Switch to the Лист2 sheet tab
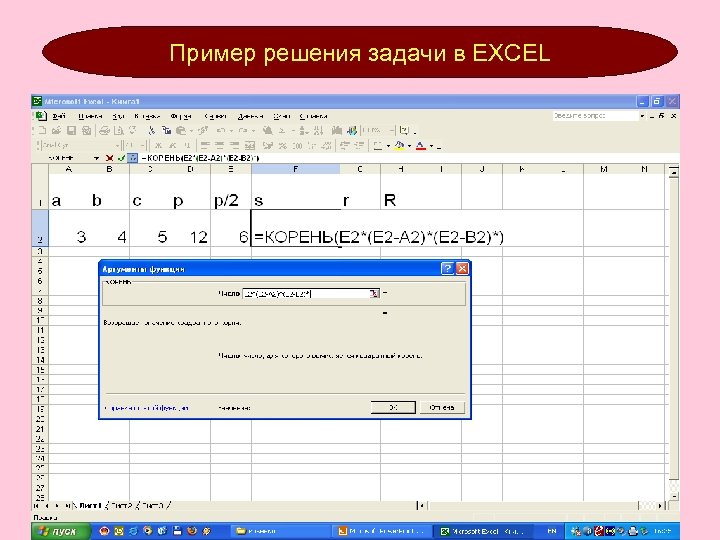720x540 pixels. (x=121, y=506)
